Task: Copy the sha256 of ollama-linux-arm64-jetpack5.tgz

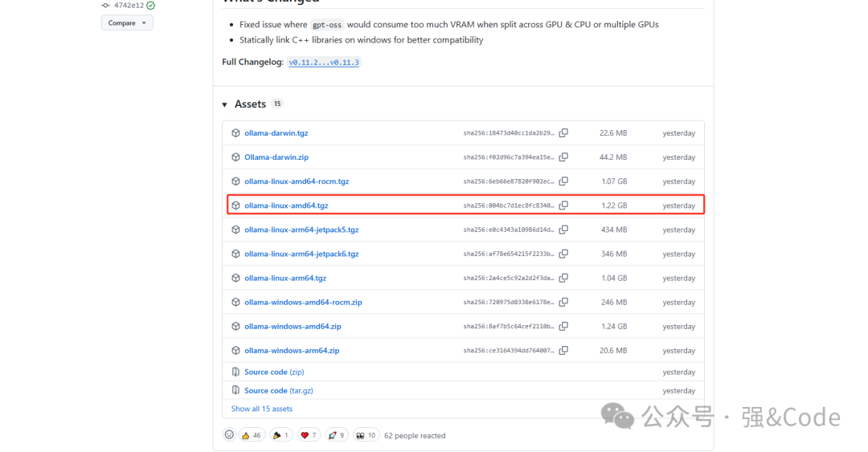Action: coord(563,230)
